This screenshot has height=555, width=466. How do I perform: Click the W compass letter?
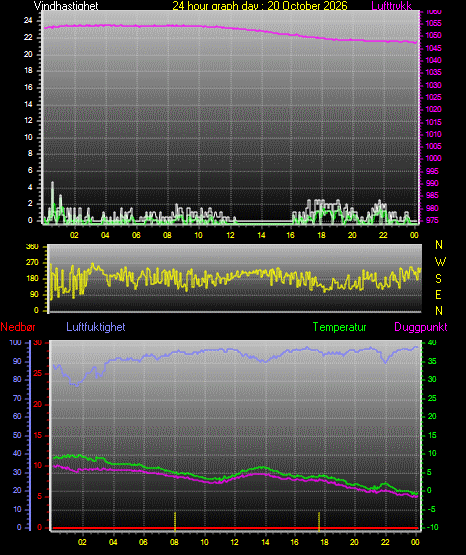440,262
